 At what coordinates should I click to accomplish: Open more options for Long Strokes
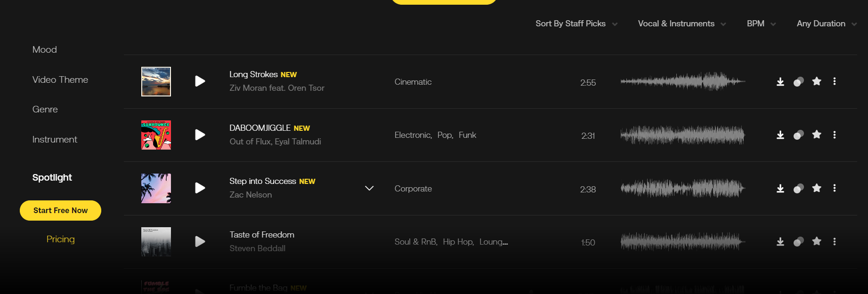click(x=835, y=81)
